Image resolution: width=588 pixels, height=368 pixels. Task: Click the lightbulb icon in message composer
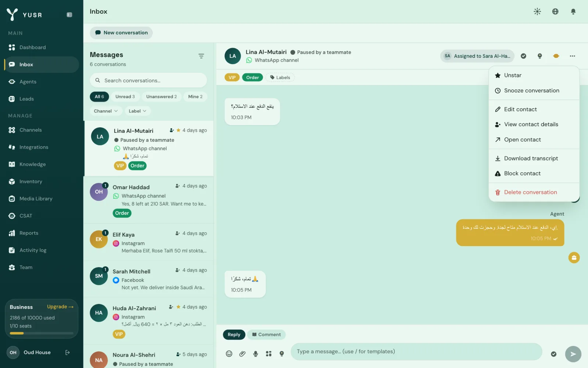[x=282, y=354]
